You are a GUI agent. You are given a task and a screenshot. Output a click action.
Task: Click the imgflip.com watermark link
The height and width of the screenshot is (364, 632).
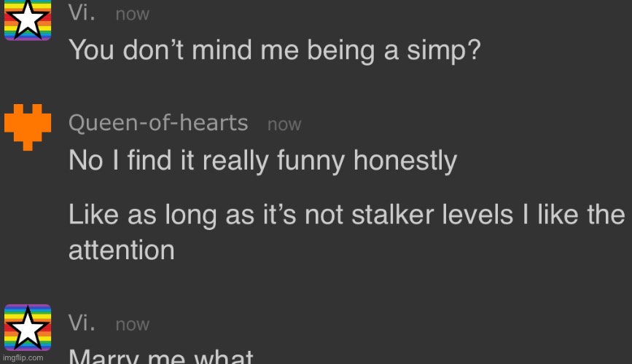tap(23, 357)
